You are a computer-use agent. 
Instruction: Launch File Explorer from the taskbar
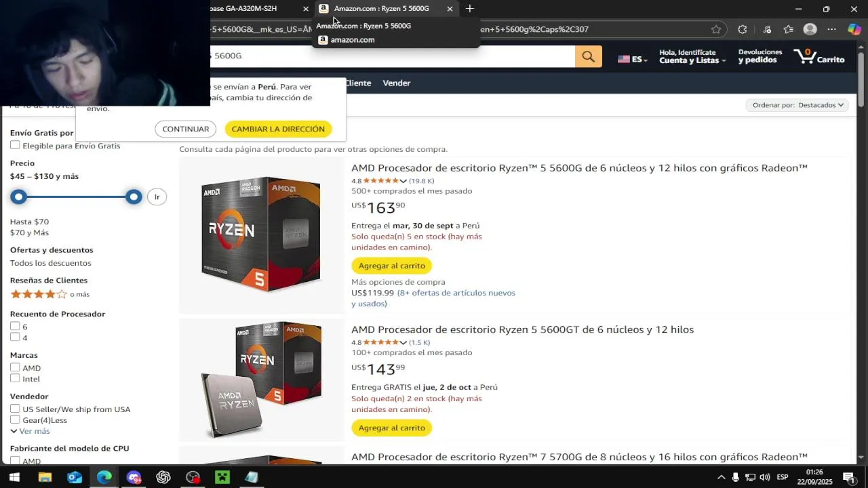[x=45, y=477]
